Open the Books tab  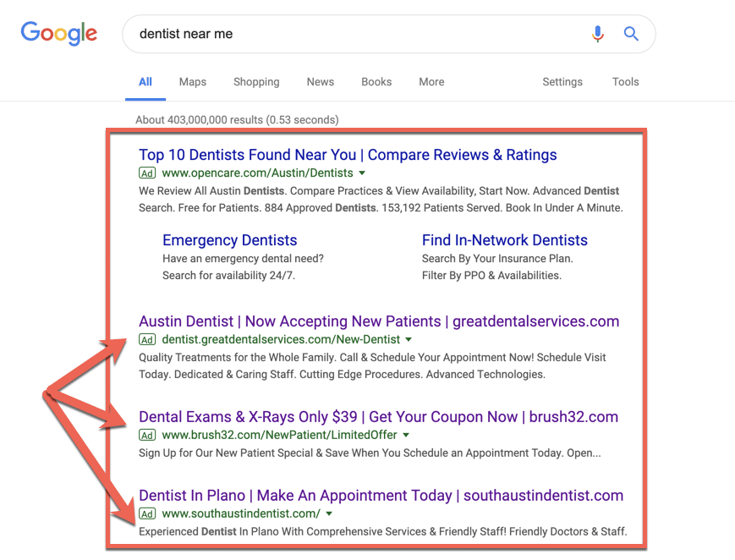coord(376,82)
